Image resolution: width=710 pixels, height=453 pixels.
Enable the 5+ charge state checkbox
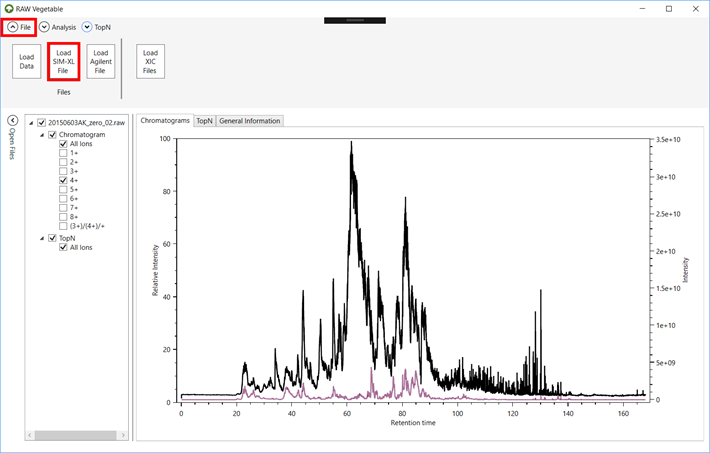click(63, 189)
